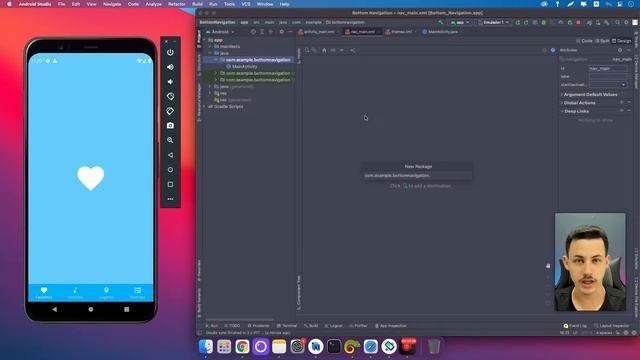Viewport: 640px width, 360px height.
Task: Add a Deep Link with plus icon
Action: (x=622, y=111)
